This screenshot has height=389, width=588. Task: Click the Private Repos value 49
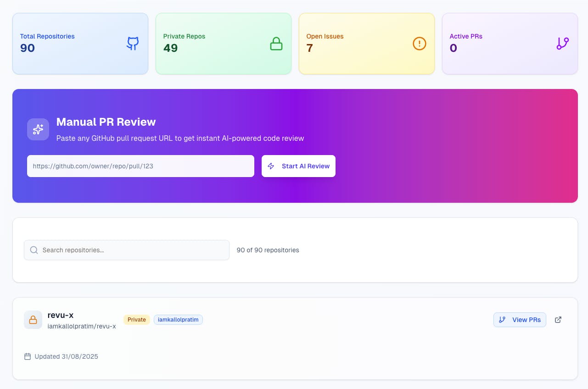pyautogui.click(x=171, y=48)
